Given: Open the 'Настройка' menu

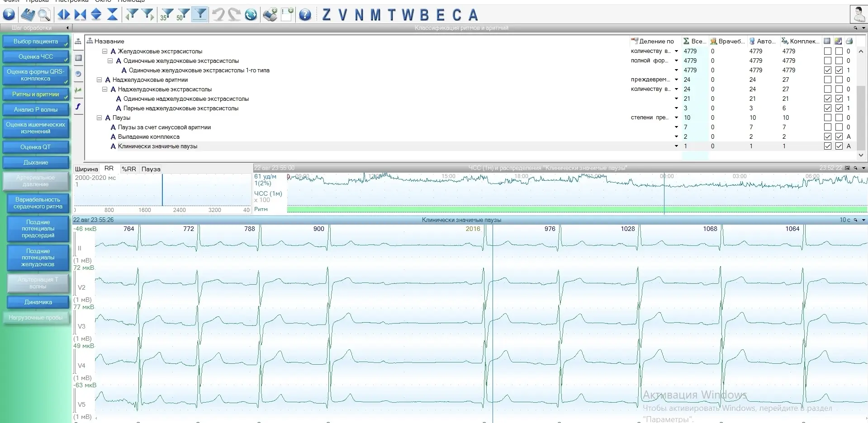Looking at the screenshot, I should coord(72,1).
